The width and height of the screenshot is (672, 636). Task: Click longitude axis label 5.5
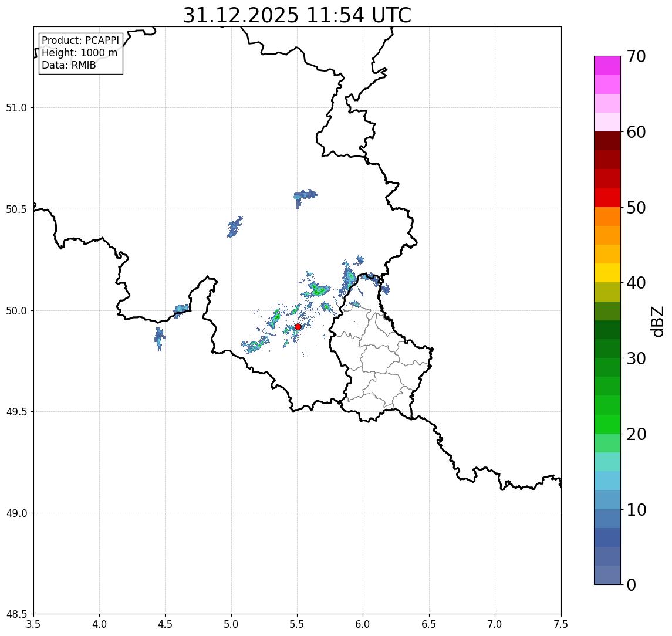pos(298,624)
